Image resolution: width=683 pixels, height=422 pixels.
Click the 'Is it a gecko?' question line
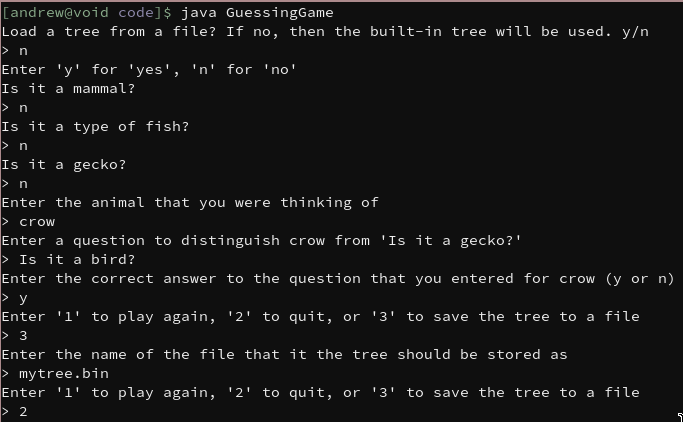64,165
